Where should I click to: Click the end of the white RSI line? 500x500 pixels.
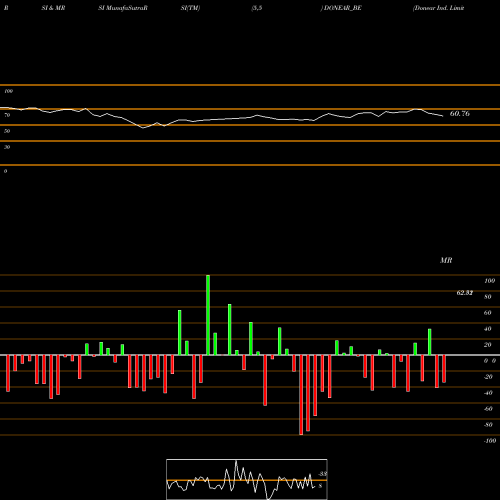(443, 116)
